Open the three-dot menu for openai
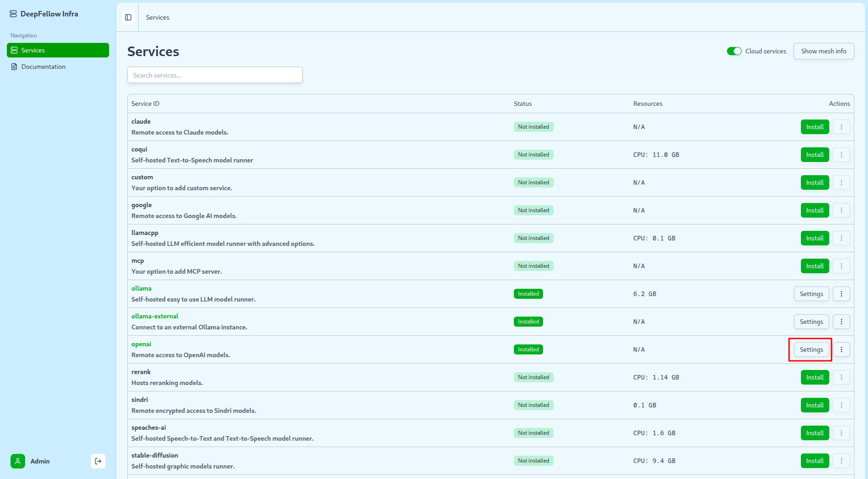Image resolution: width=868 pixels, height=479 pixels. click(842, 349)
